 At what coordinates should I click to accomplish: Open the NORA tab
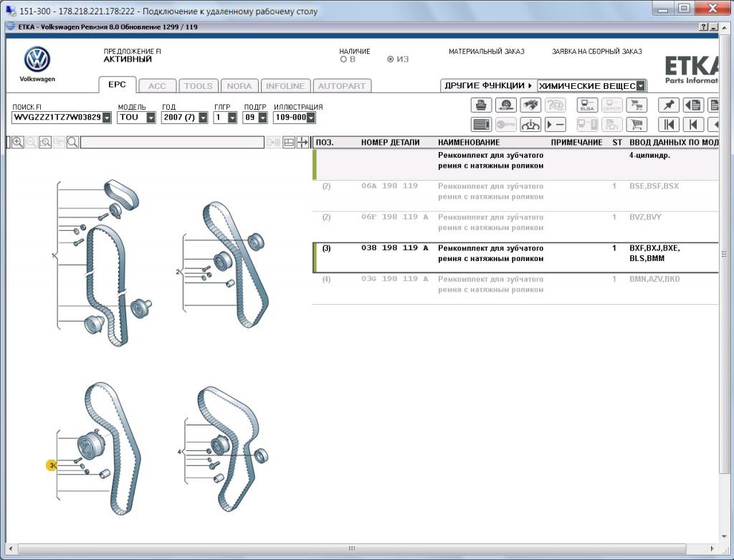tap(239, 86)
